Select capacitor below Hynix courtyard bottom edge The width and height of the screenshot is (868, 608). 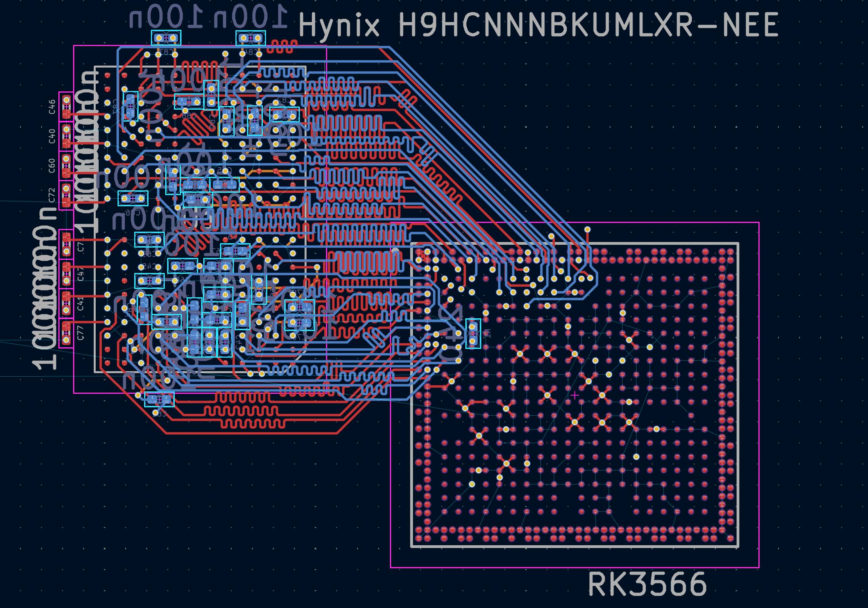pyautogui.click(x=159, y=399)
